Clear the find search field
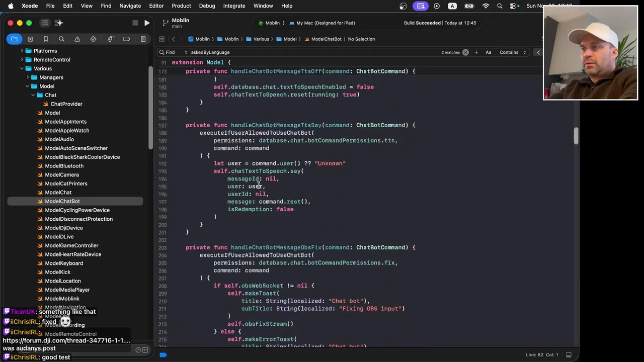 465,52
